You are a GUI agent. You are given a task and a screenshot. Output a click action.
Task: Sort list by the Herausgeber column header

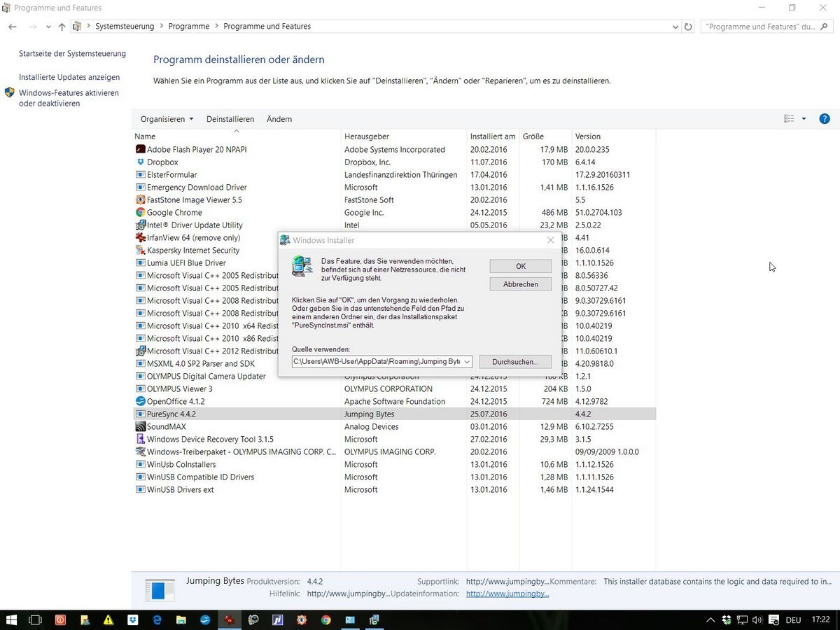(366, 136)
